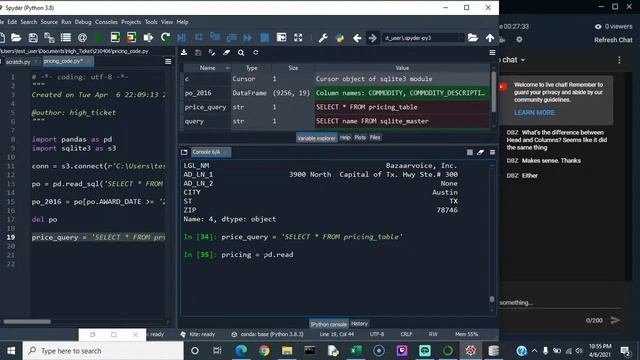The width and height of the screenshot is (640, 360).
Task: Select the price_query variable row
Action: 336,107
